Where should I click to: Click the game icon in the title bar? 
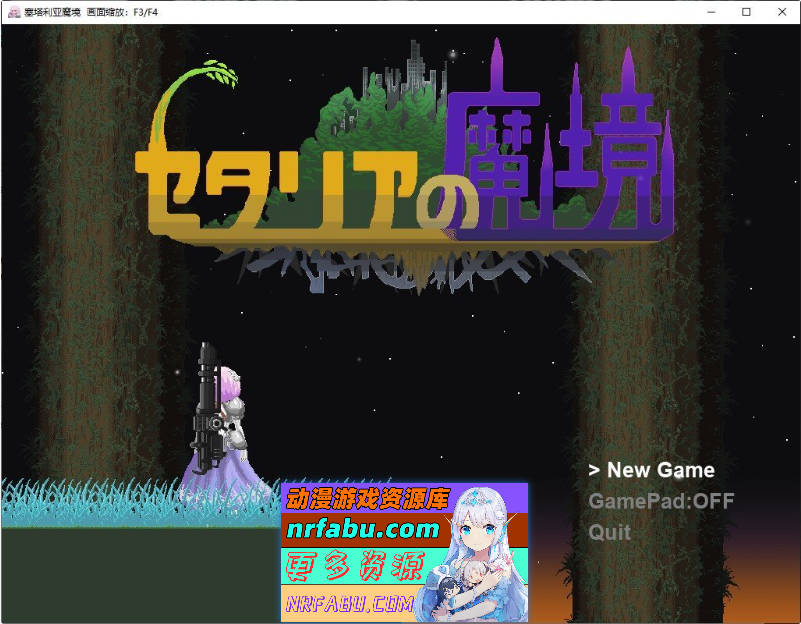coord(12,12)
